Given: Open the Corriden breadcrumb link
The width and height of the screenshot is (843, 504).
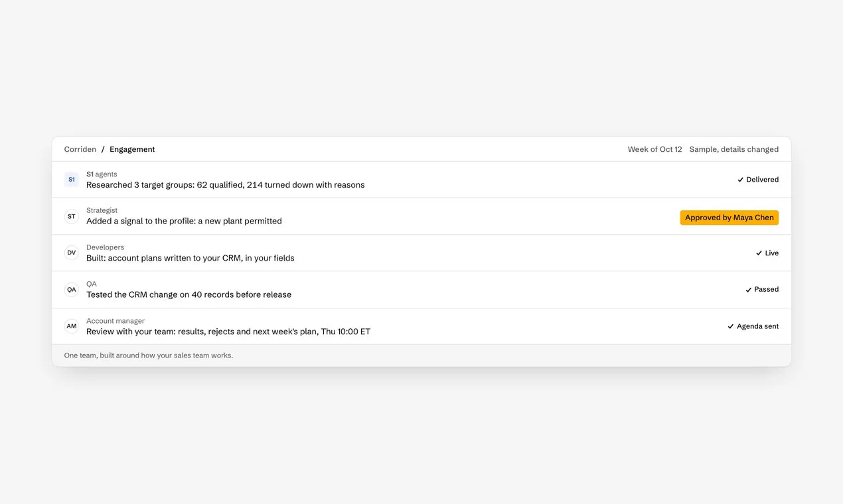Looking at the screenshot, I should [80, 149].
